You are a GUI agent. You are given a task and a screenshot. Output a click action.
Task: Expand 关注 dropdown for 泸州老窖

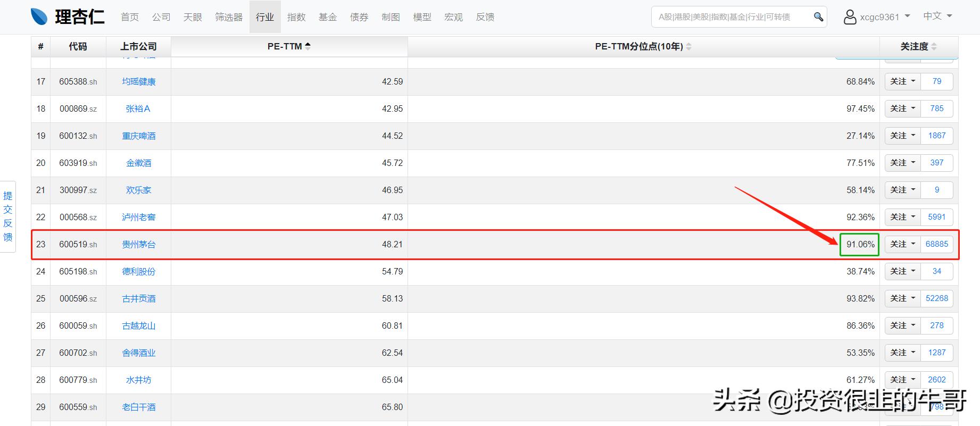[903, 217]
